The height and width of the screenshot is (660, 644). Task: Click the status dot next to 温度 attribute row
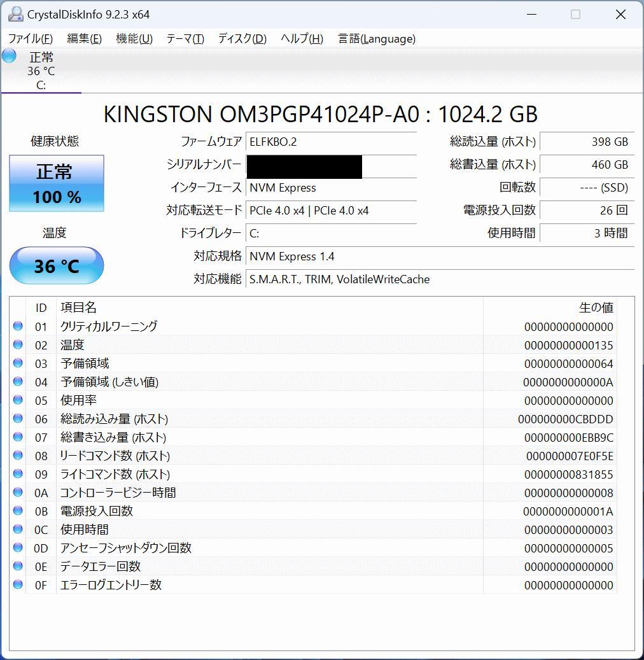[18, 344]
